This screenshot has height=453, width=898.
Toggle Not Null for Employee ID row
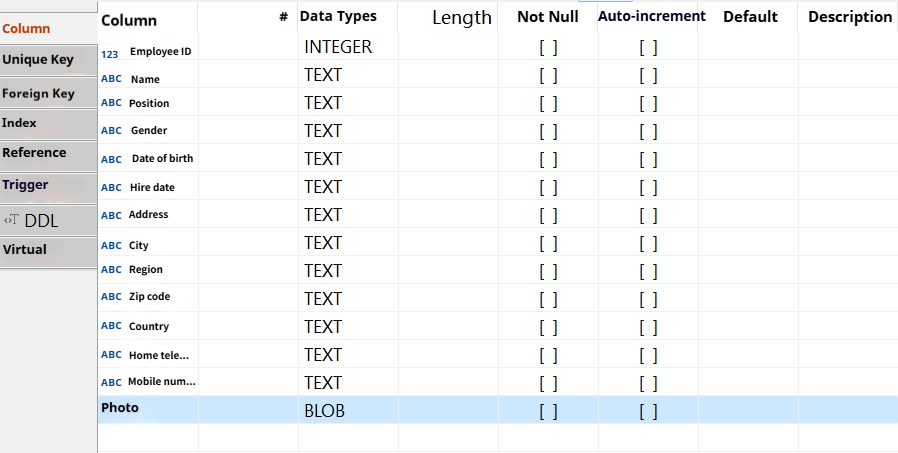click(x=548, y=47)
